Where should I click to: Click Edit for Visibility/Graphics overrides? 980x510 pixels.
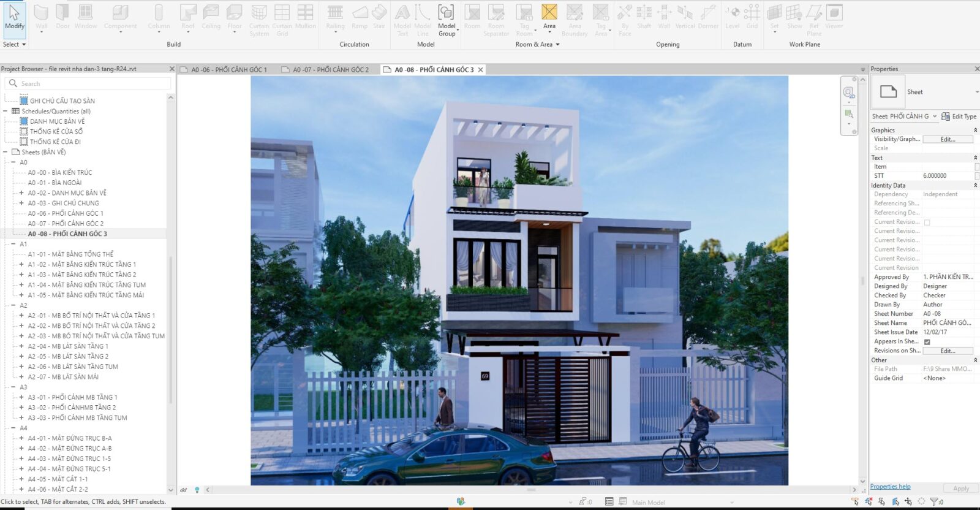pos(948,139)
